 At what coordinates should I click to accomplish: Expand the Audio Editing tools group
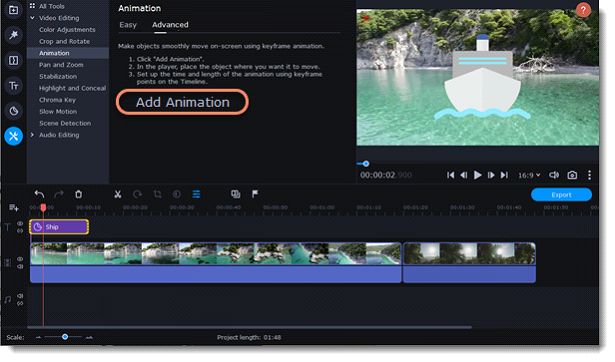click(32, 135)
